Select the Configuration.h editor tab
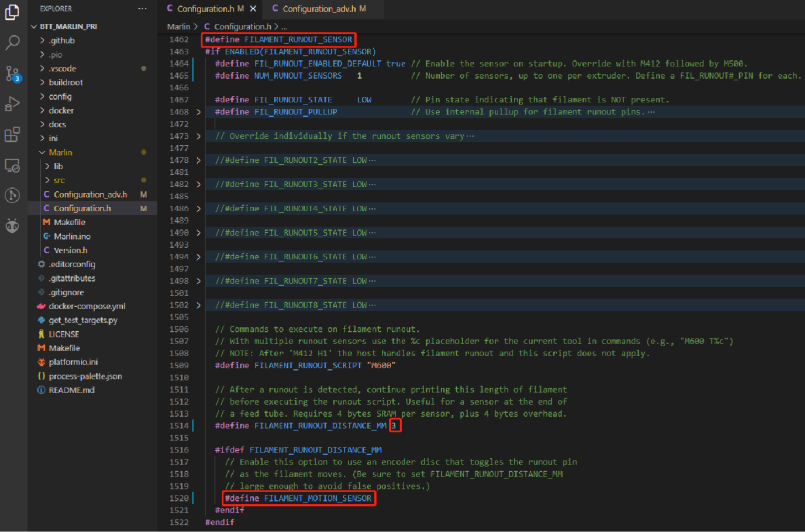Image resolution: width=805 pixels, height=532 pixels. [205, 9]
